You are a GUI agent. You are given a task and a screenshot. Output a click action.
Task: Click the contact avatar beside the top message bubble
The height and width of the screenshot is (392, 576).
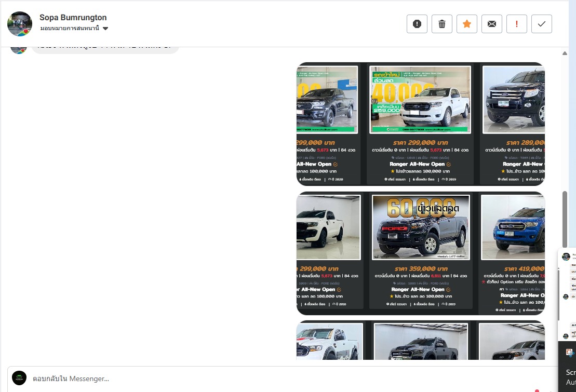click(x=18, y=50)
